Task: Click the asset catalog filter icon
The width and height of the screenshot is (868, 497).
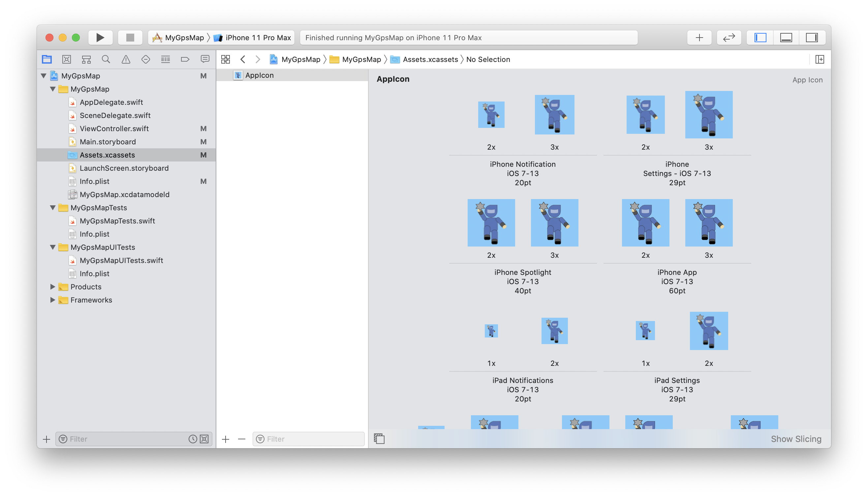Action: click(260, 439)
